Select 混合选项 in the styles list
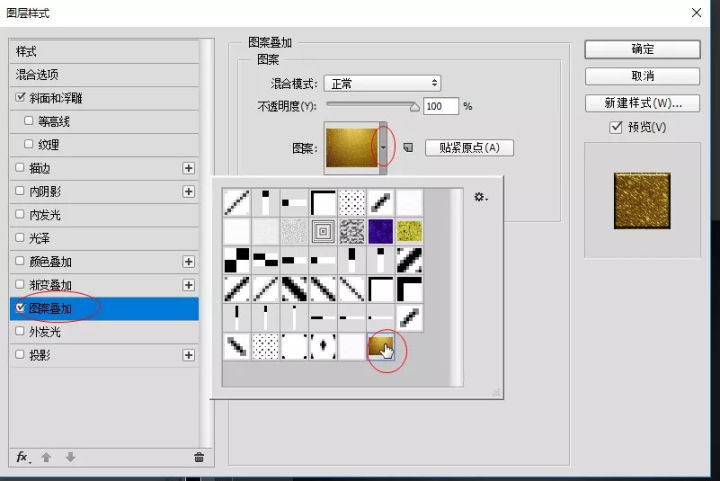 coord(38,75)
